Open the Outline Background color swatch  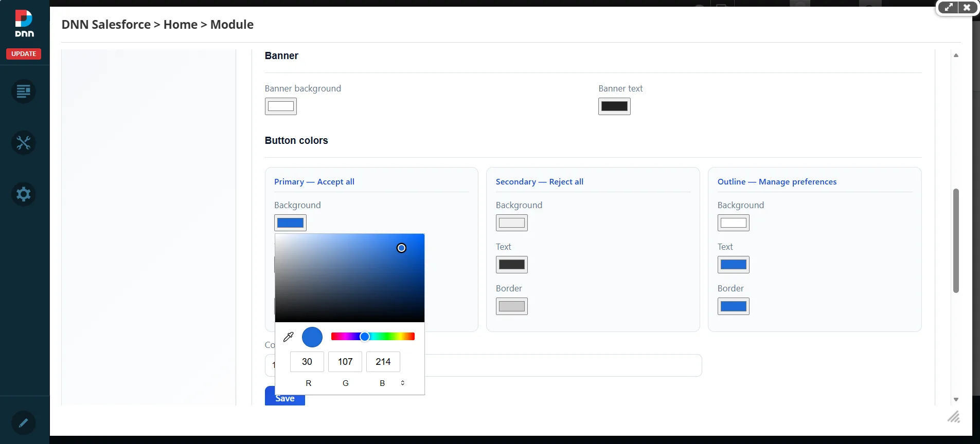pos(734,223)
